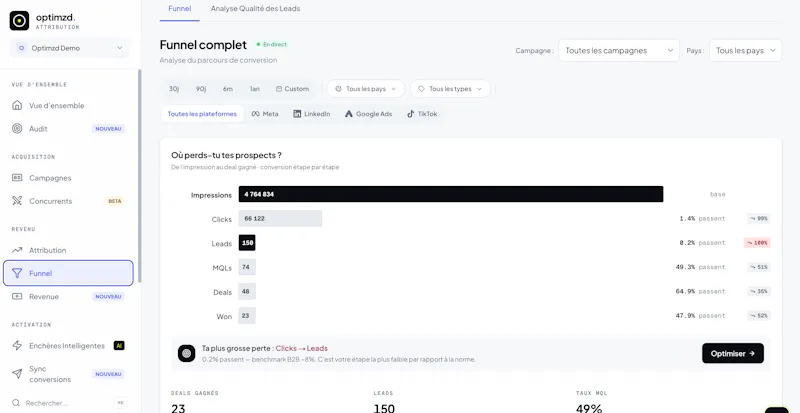Image resolution: width=800 pixels, height=413 pixels.
Task: Click the AI badge next to Enchères Intelligentes
Action: pyautogui.click(x=119, y=346)
